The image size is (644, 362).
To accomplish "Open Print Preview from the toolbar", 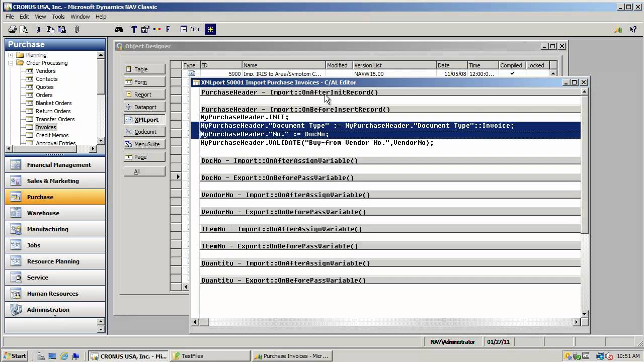I will (23, 30).
